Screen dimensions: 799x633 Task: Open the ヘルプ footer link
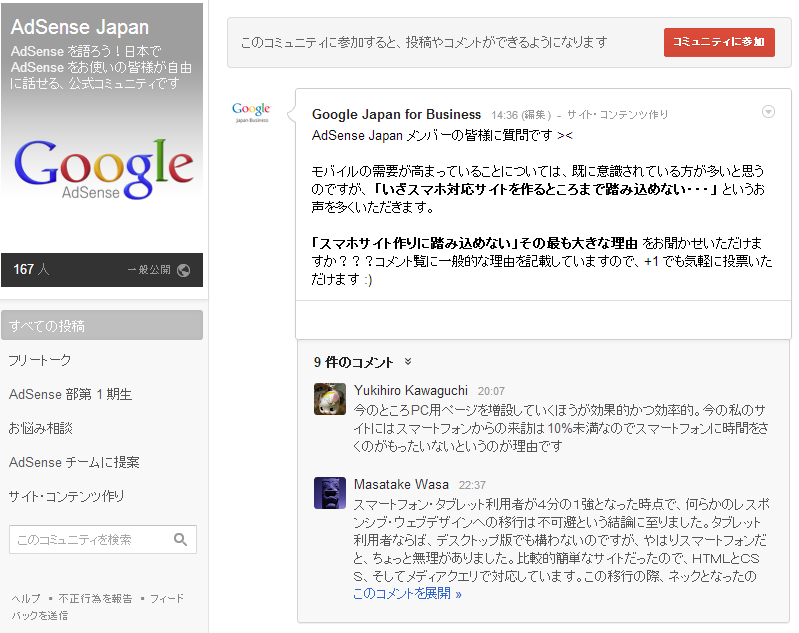(26, 598)
